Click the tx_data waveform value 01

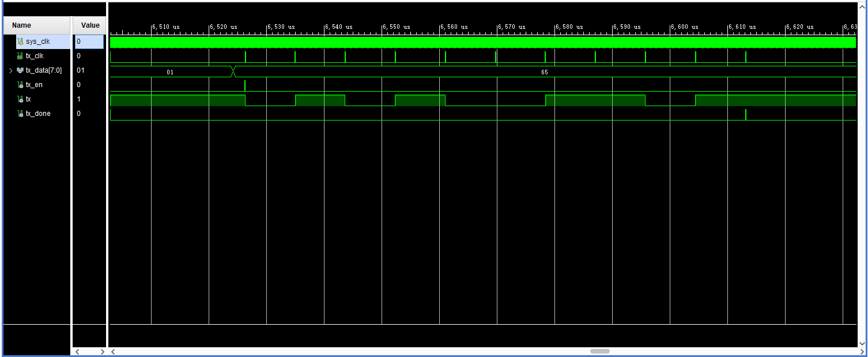point(169,72)
